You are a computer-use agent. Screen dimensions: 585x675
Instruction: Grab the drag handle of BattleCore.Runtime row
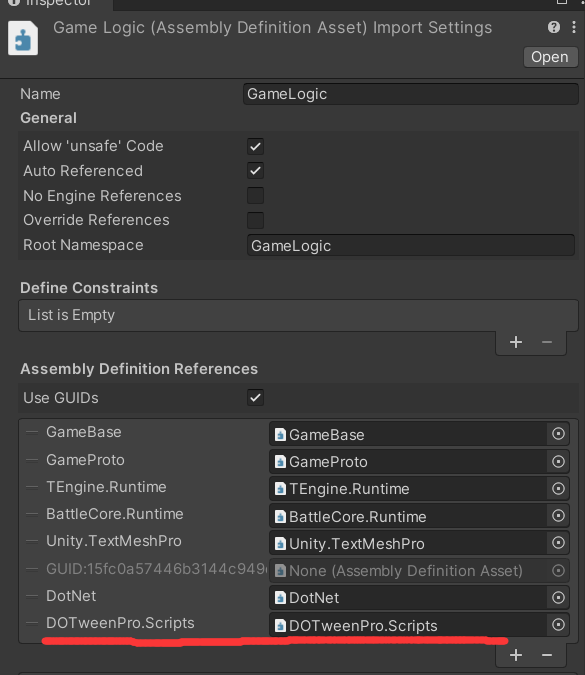32,514
